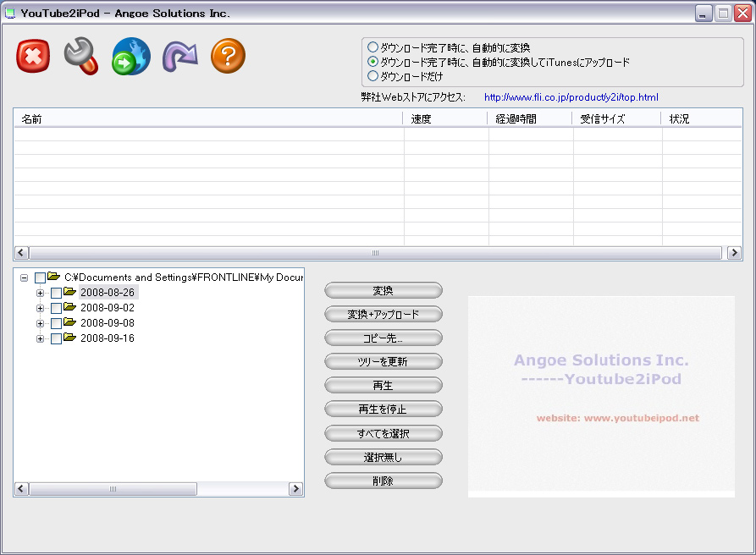Check the 2008-09-02 folder checkbox

click(57, 308)
